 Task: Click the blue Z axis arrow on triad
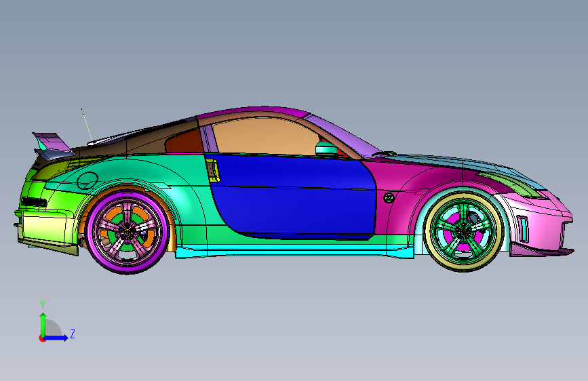tap(56, 338)
